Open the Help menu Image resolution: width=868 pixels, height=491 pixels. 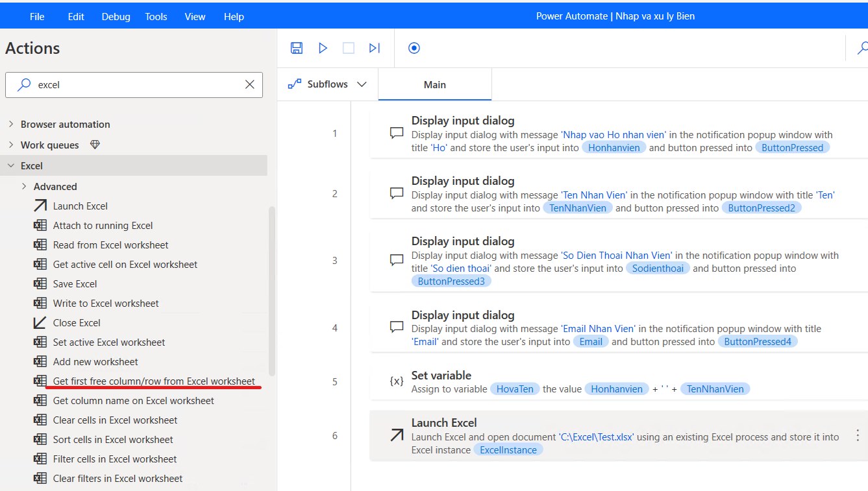[x=234, y=16]
